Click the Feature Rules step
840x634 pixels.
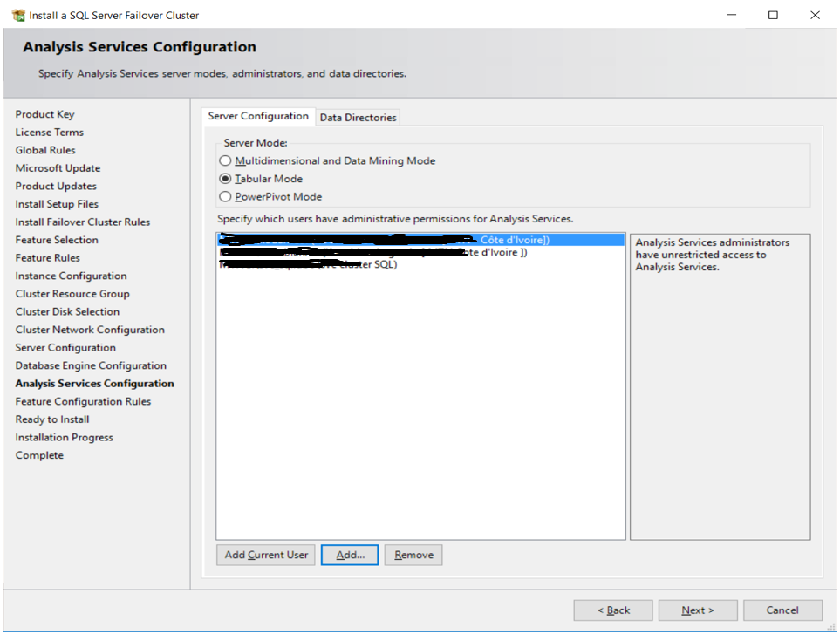pos(48,258)
